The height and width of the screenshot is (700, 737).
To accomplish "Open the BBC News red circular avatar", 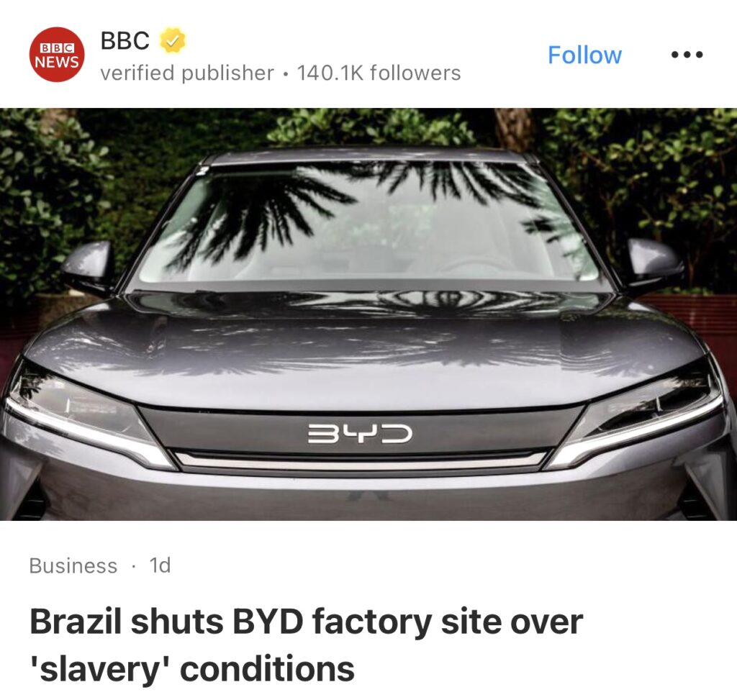I will (57, 55).
